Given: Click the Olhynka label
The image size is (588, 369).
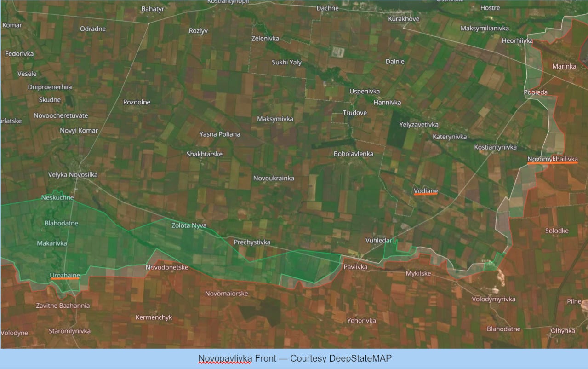Looking at the screenshot, I should pyautogui.click(x=563, y=330).
